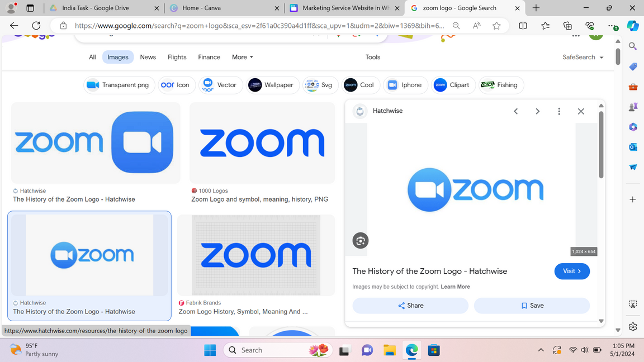The image size is (644, 362).
Task: Add page to favorites with the star icon
Action: tap(496, 26)
